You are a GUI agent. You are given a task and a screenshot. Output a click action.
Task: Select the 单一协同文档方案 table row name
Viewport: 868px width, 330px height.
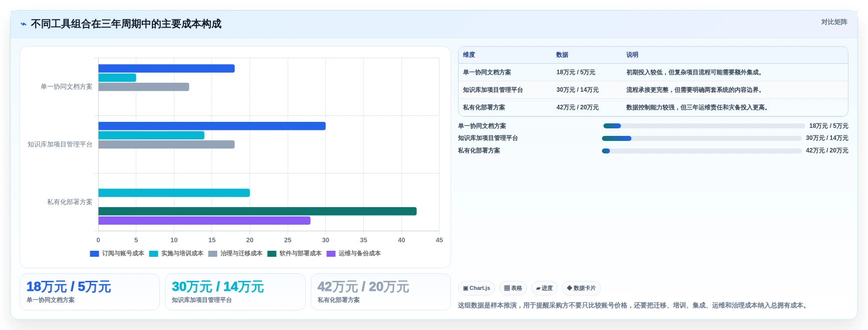[x=487, y=73]
